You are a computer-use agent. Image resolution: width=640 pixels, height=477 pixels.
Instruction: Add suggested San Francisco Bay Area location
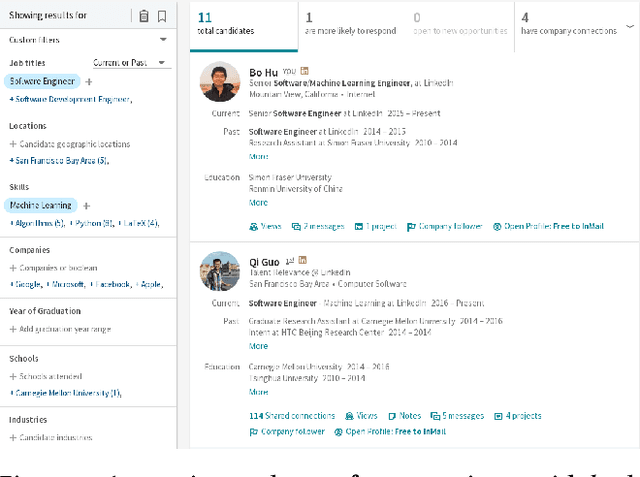(58, 160)
